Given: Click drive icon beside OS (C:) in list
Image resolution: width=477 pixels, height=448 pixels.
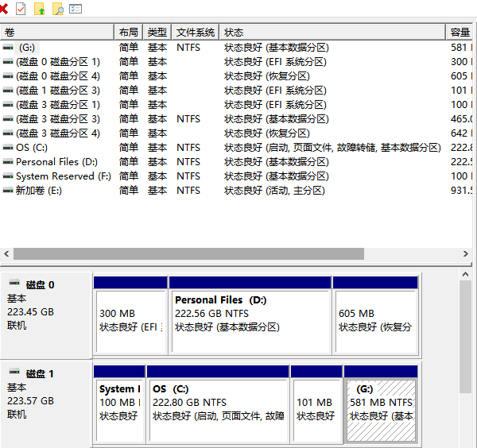Looking at the screenshot, I should click(x=8, y=148).
